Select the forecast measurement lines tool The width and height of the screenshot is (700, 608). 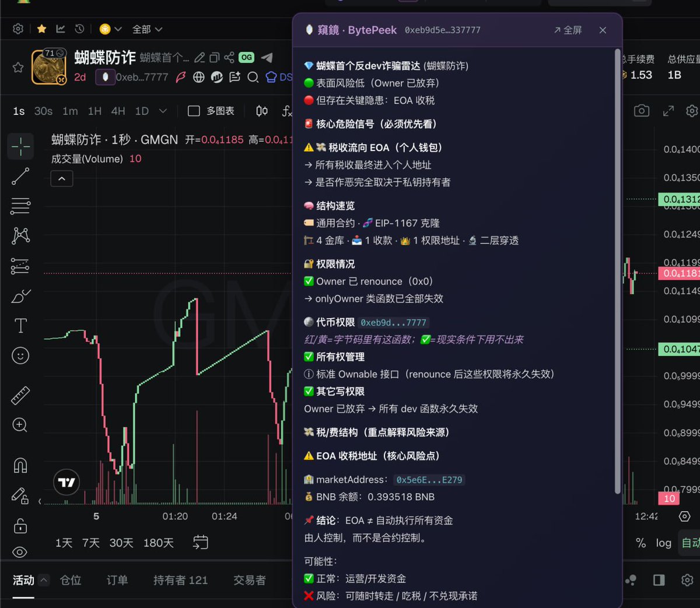point(20,266)
